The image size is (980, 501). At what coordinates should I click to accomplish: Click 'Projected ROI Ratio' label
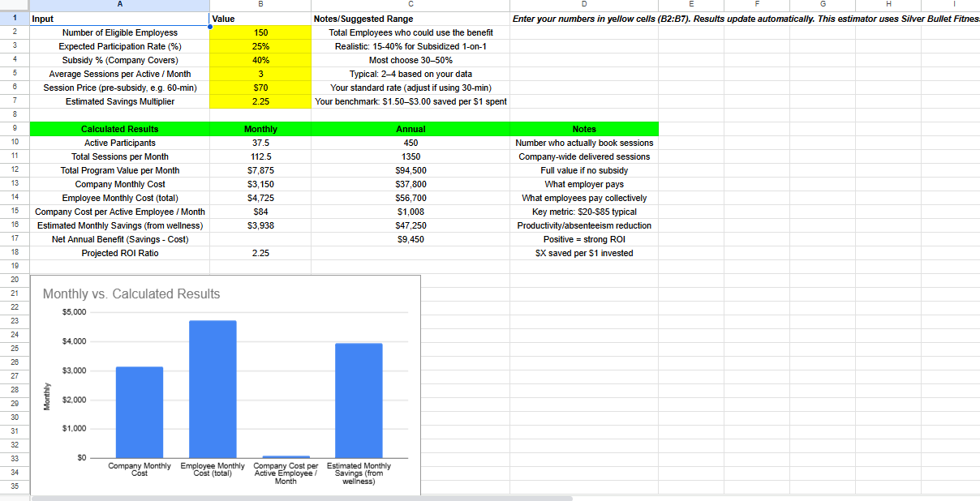120,253
